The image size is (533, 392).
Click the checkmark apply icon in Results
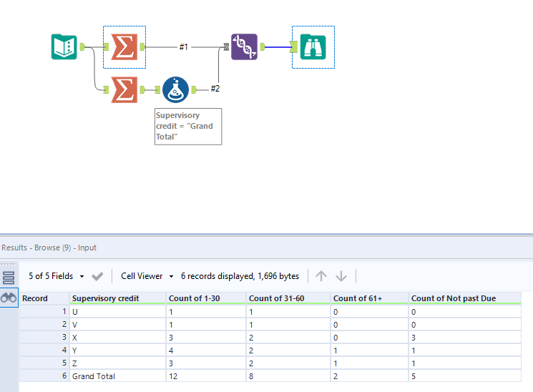point(97,276)
